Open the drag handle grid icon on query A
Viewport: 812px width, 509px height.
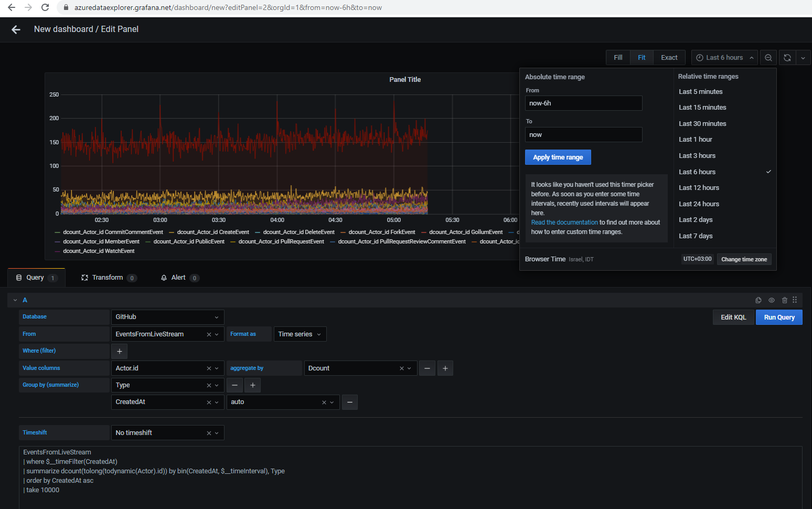pyautogui.click(x=795, y=300)
